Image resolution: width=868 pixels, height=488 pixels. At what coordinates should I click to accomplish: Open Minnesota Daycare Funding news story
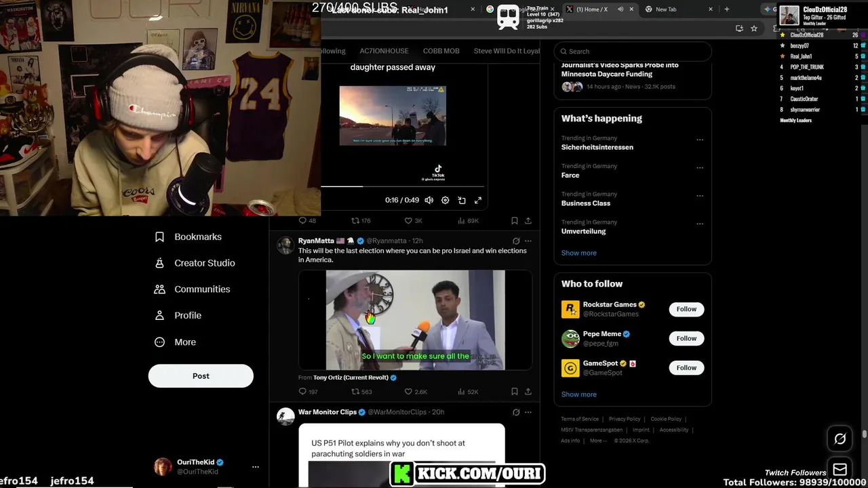tap(620, 69)
